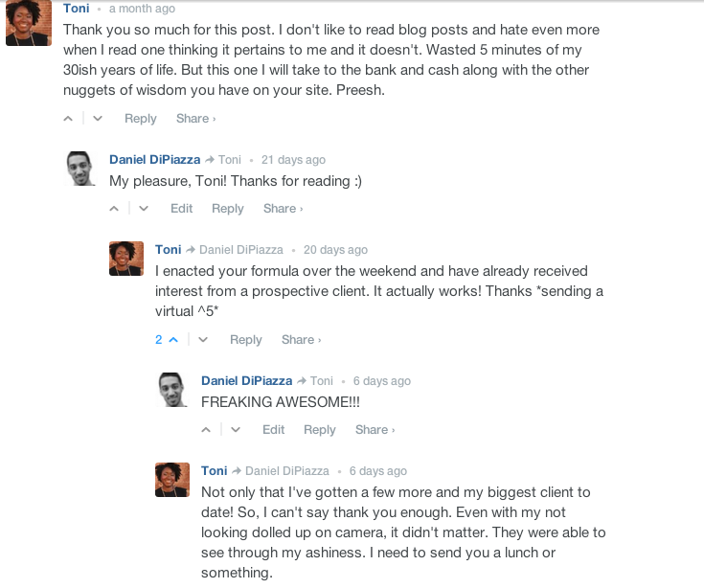
Task: Click Daniel's avatar beside "FREAKING AWESOME!!!"
Action: 172,390
